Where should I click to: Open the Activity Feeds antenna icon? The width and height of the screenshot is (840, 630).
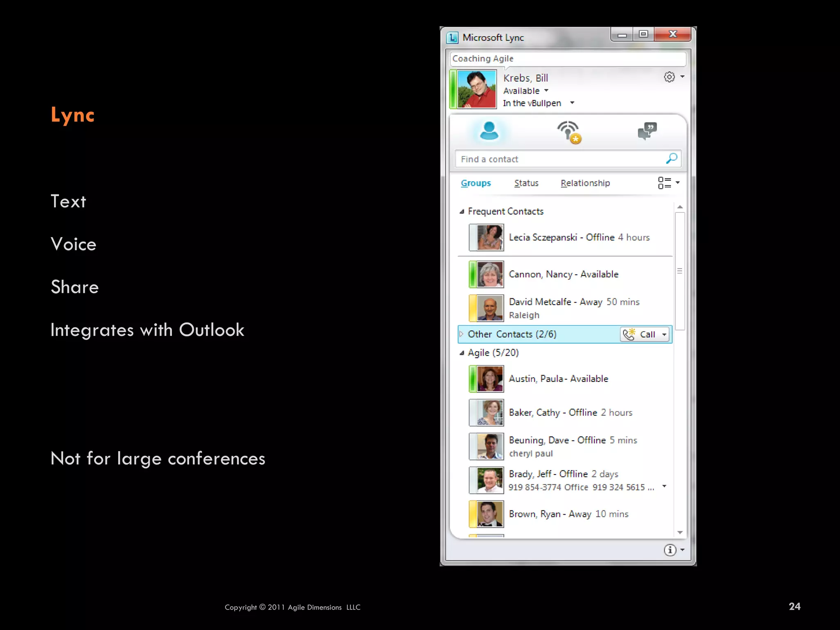(x=569, y=132)
